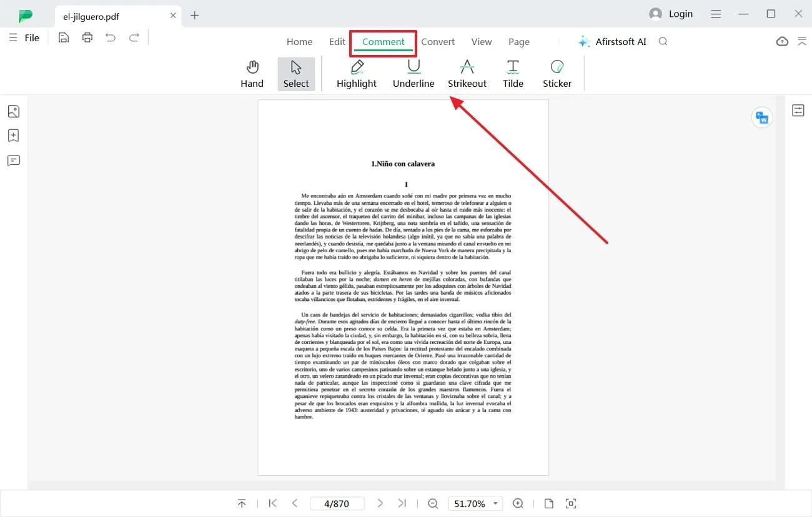This screenshot has width=812, height=517.
Task: Switch to the Convert tab
Action: (438, 42)
